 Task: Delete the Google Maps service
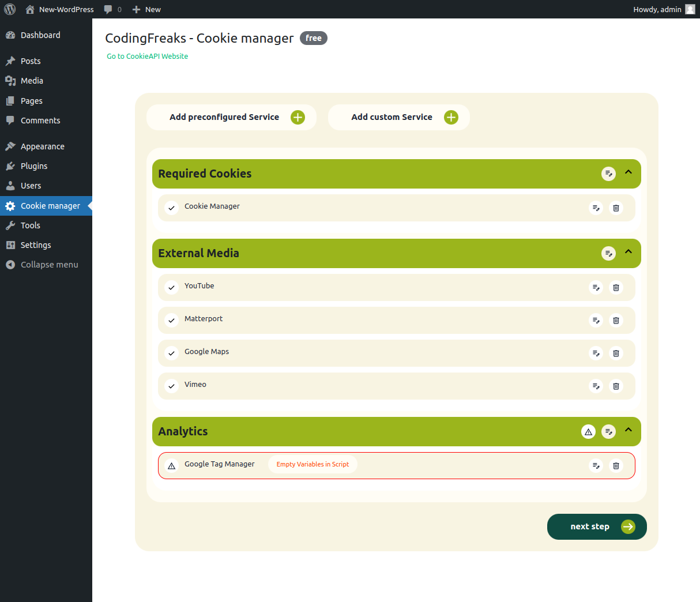click(616, 353)
